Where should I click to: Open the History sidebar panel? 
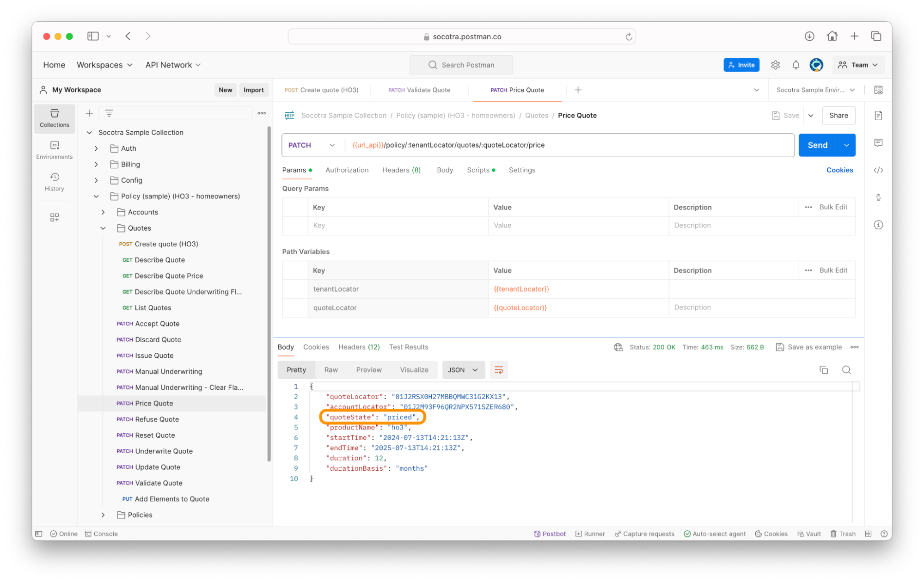[54, 182]
